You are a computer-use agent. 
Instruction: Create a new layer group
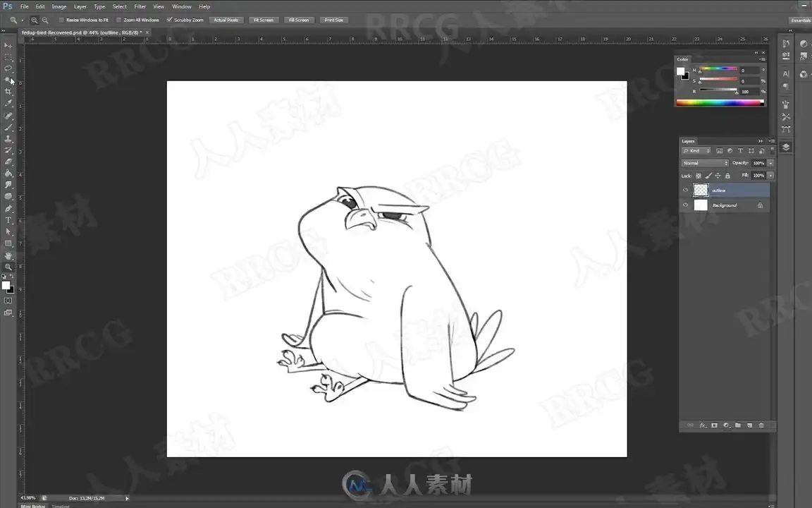coord(738,425)
